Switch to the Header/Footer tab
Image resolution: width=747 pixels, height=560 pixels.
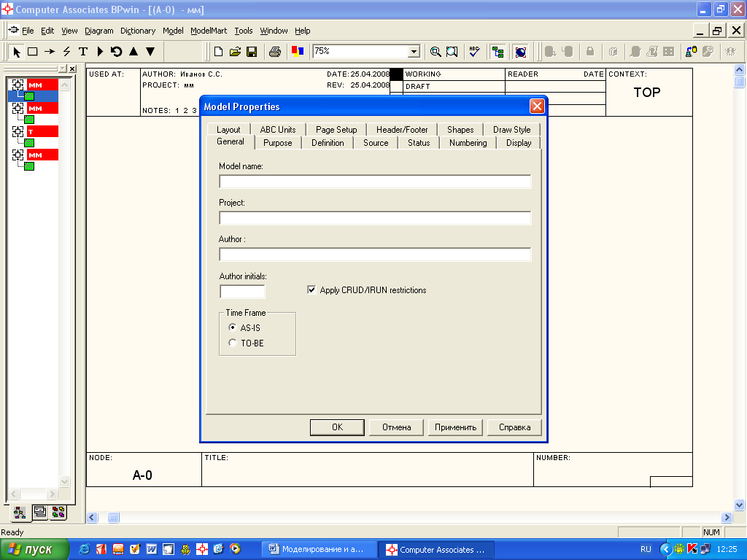pos(402,130)
